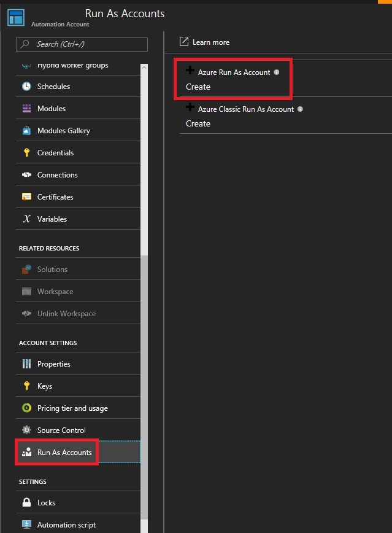Open the Modules Gallery menu item
This screenshot has height=533, width=392.
tap(78, 131)
